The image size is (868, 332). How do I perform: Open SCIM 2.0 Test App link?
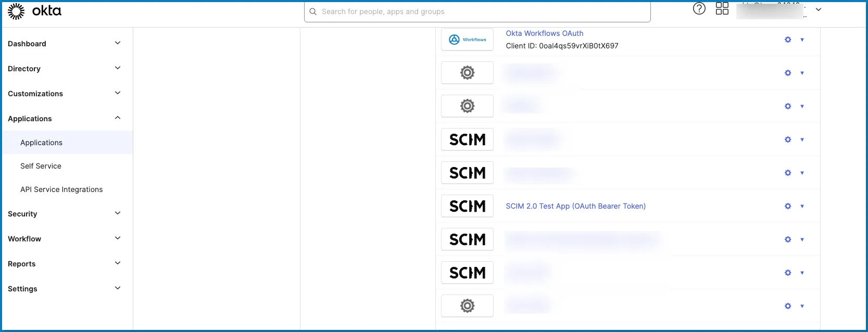pos(575,206)
